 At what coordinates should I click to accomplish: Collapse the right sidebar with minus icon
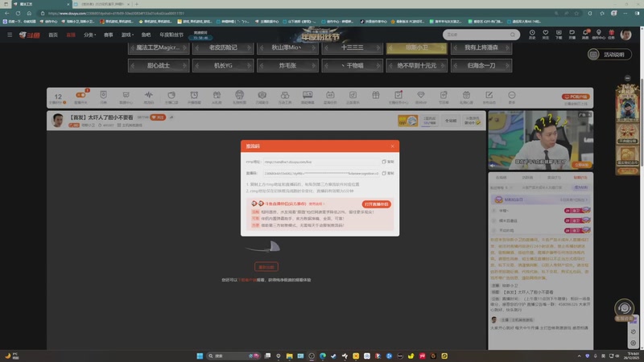pos(627,78)
